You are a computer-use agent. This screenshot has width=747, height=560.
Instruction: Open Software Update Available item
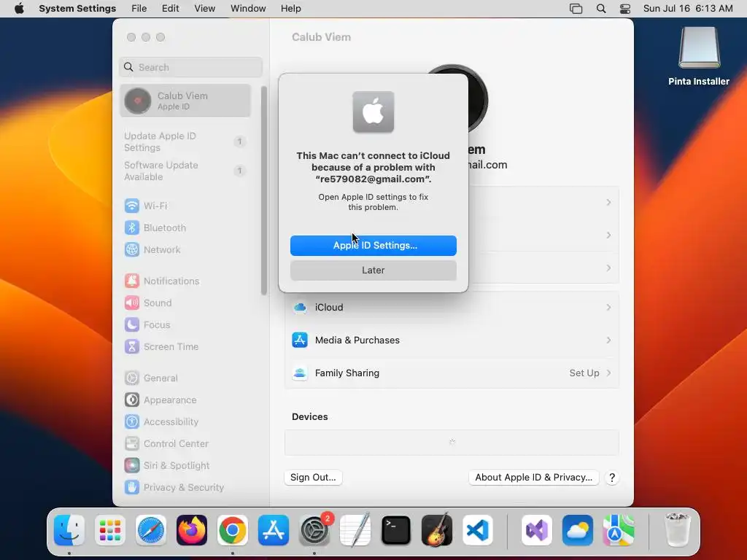click(185, 171)
